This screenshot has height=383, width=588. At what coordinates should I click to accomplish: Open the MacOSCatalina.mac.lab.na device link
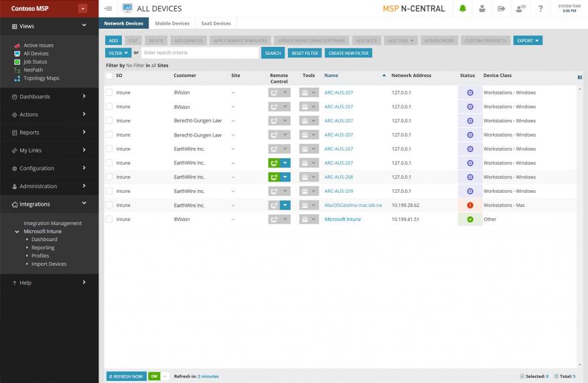tap(353, 206)
